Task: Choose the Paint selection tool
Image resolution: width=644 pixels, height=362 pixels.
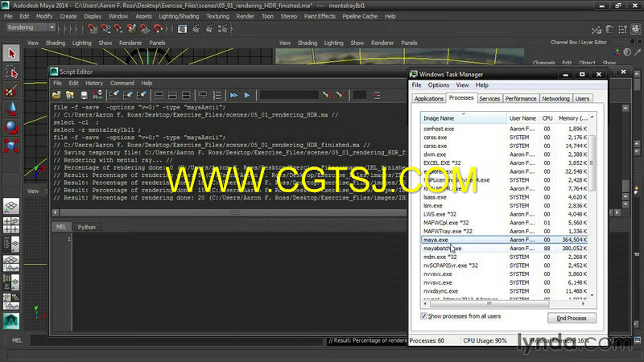Action: 11,91
